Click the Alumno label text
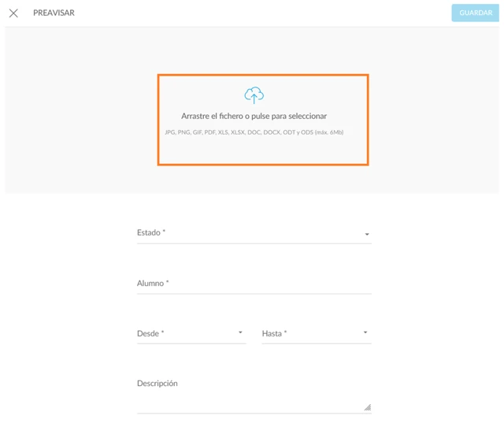This screenshot has height=423, width=504. coord(153,284)
